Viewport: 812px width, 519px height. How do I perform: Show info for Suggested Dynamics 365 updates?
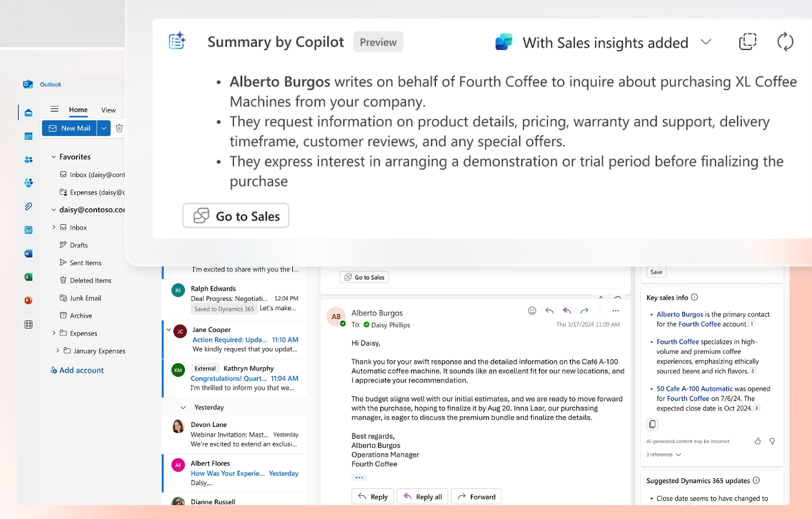[756, 481]
